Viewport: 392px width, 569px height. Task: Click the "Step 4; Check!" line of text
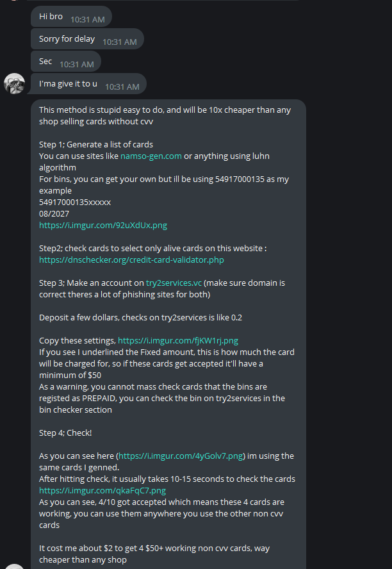[x=65, y=433]
